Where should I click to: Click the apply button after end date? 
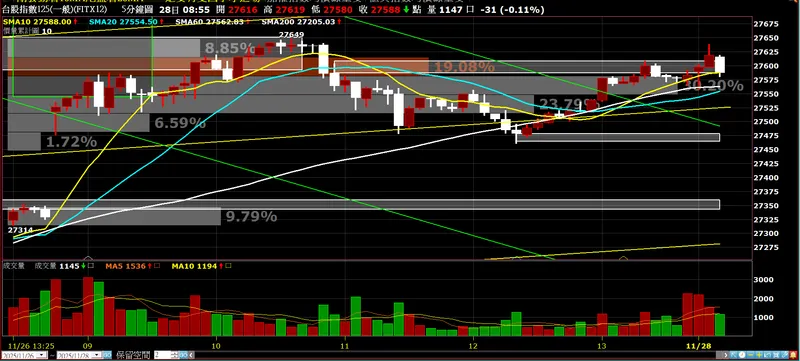pos(107,355)
